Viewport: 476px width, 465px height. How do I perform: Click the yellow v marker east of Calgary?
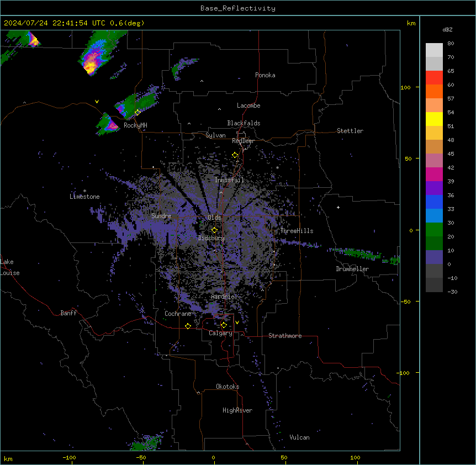(237, 323)
